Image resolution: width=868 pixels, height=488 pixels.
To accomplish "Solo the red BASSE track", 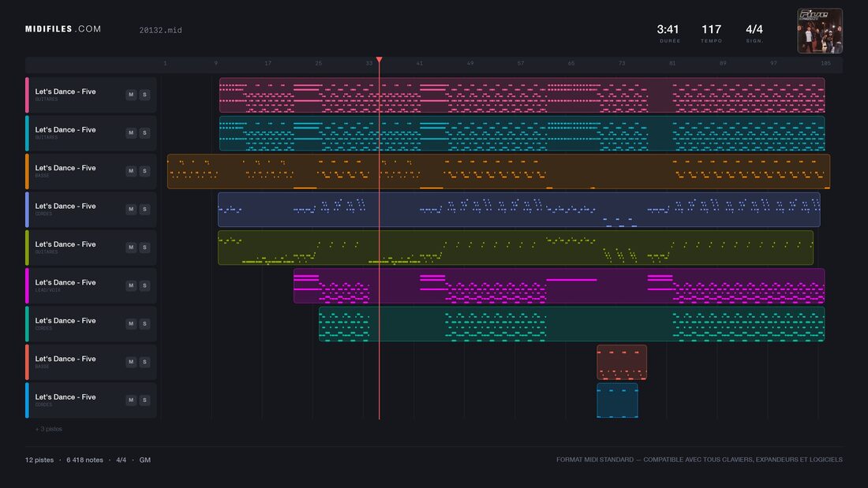I will [144, 362].
